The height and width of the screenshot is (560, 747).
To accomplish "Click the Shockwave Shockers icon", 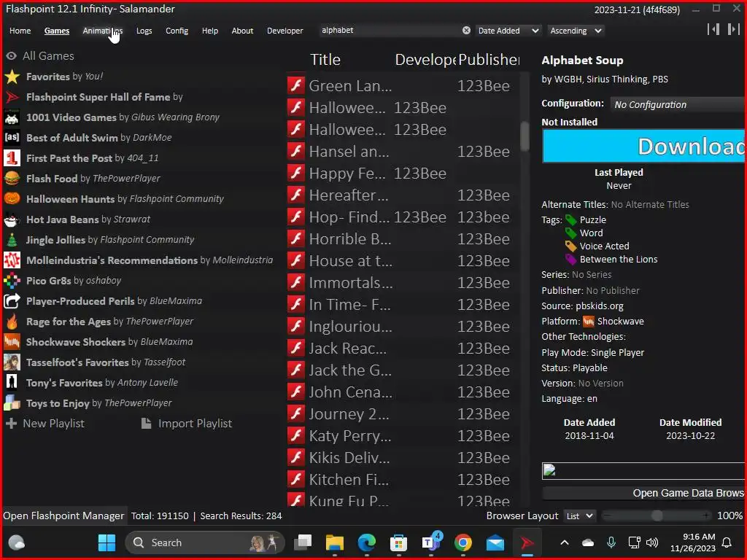I will click(x=12, y=342).
